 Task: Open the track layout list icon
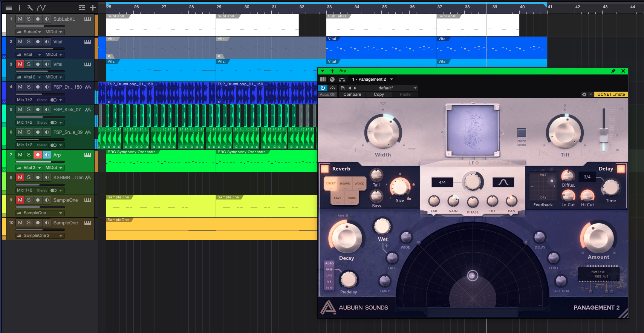pos(82,8)
